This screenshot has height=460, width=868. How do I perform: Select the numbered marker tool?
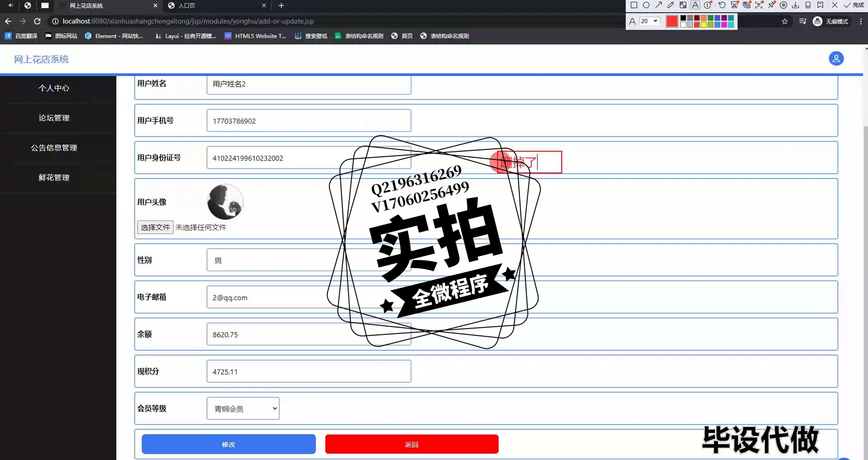pyautogui.click(x=708, y=5)
